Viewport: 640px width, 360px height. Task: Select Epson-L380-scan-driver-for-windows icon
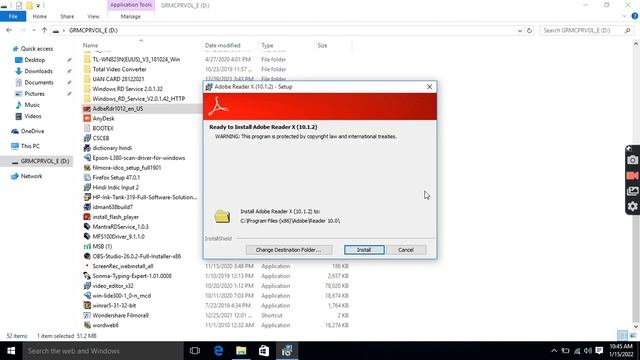[87, 158]
